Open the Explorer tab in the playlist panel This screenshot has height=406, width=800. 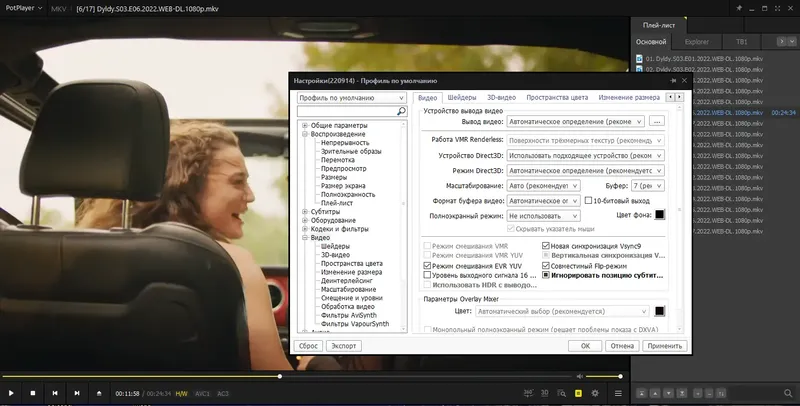696,42
